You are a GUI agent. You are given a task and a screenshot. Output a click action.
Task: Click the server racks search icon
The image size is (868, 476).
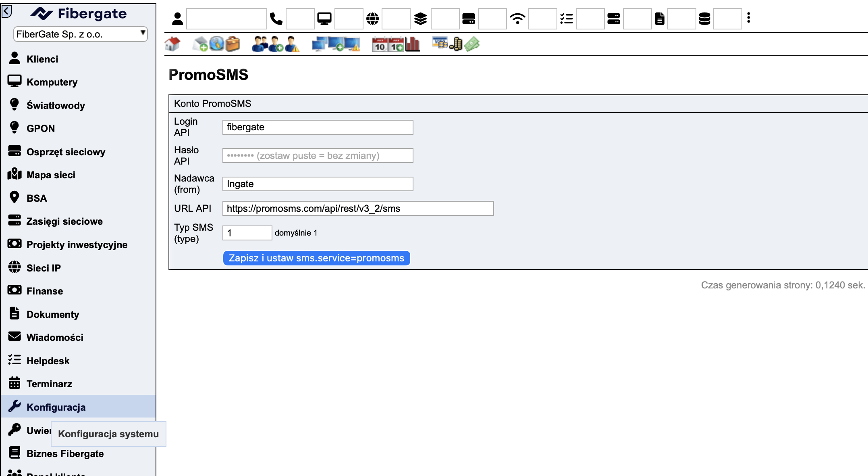point(614,19)
